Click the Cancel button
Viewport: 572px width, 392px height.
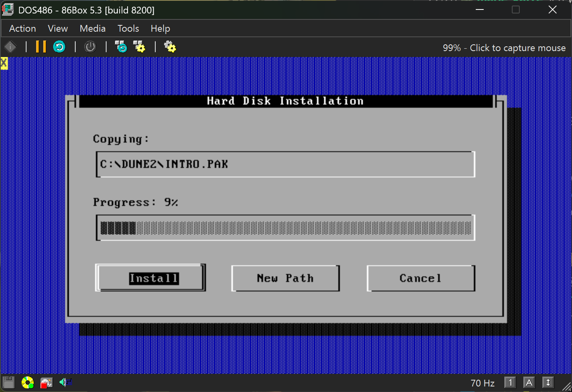[421, 278]
